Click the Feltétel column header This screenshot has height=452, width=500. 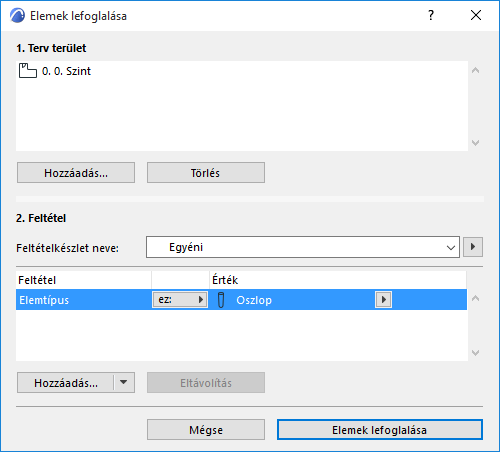pos(83,280)
